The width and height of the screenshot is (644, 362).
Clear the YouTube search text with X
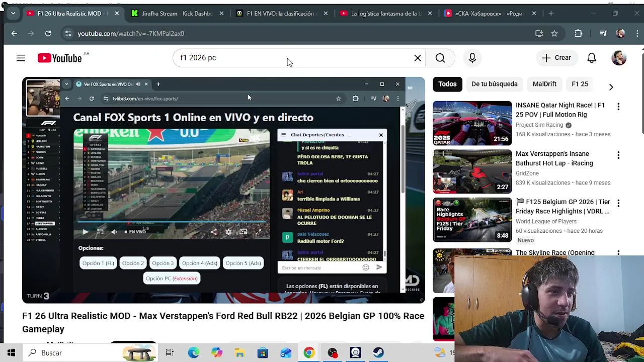tap(418, 58)
